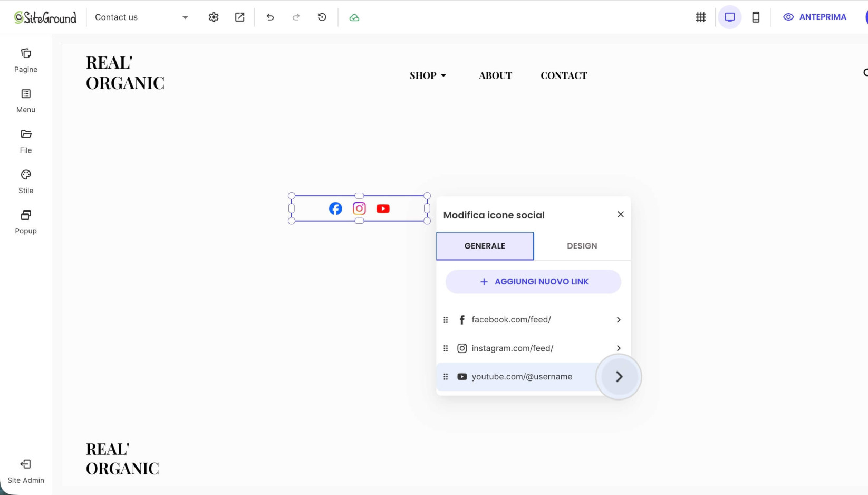Click the Instagram icon on canvas
The width and height of the screenshot is (868, 495).
click(359, 208)
